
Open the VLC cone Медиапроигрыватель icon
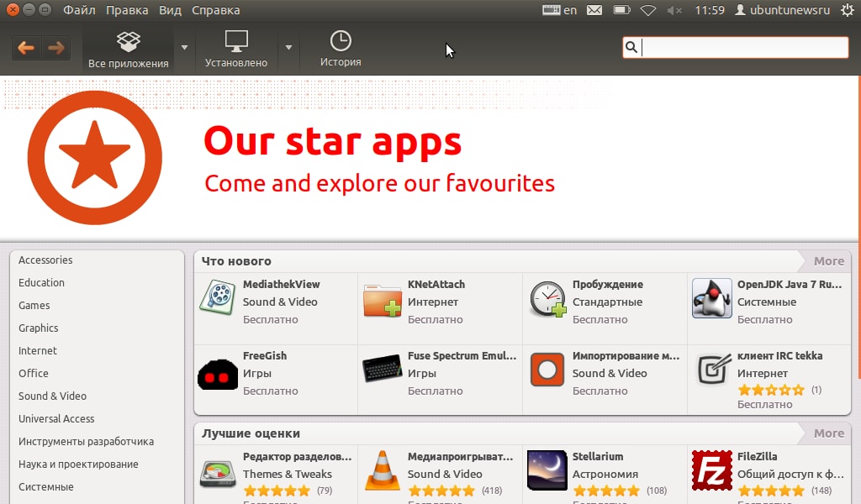[x=383, y=470]
